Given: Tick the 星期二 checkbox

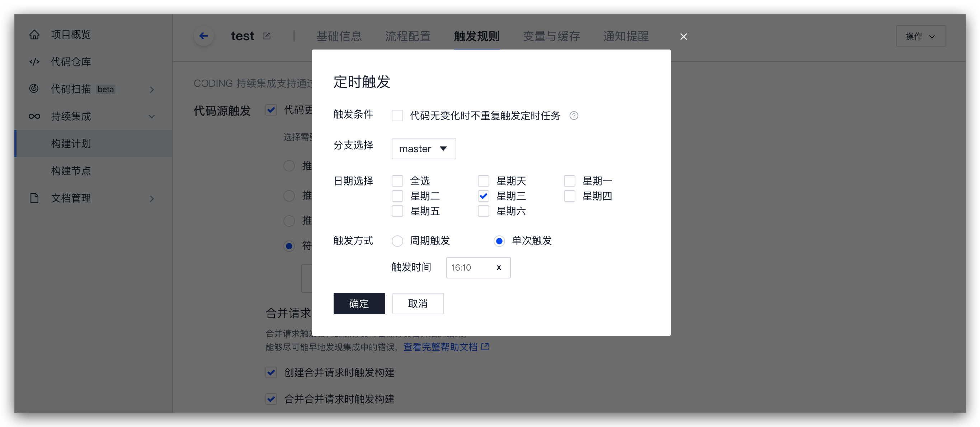Looking at the screenshot, I should [397, 196].
